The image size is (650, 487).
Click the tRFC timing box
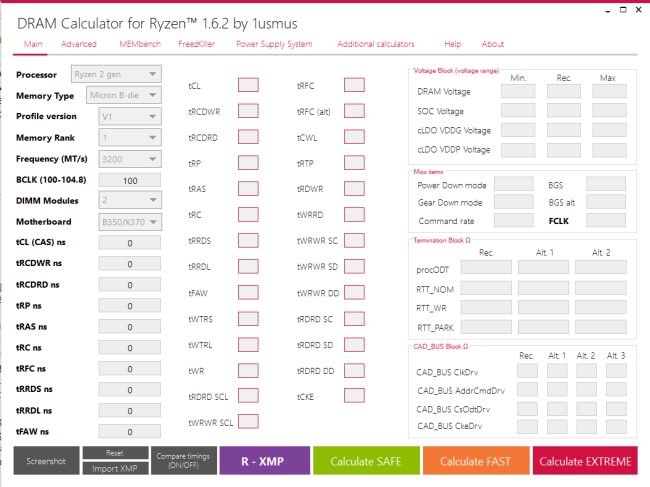click(354, 85)
